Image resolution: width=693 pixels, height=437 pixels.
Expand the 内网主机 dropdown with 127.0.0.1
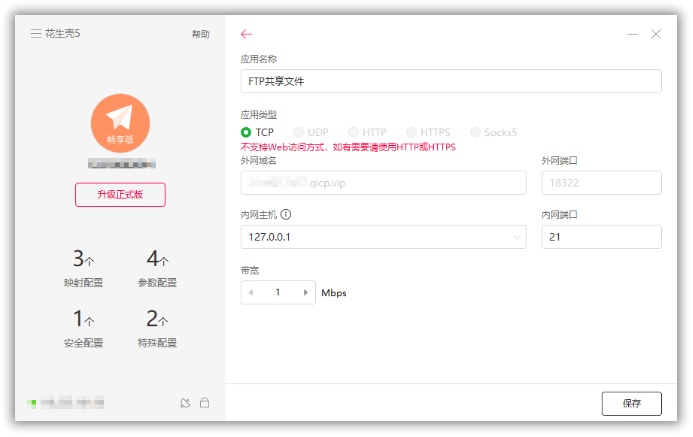pos(517,237)
